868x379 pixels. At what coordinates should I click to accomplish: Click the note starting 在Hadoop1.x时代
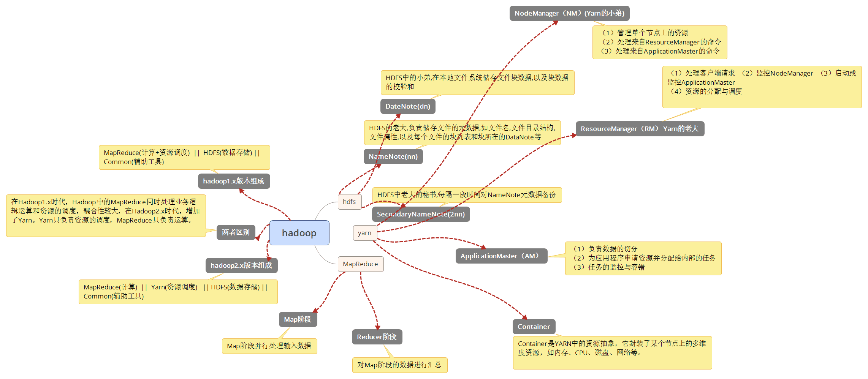(106, 216)
